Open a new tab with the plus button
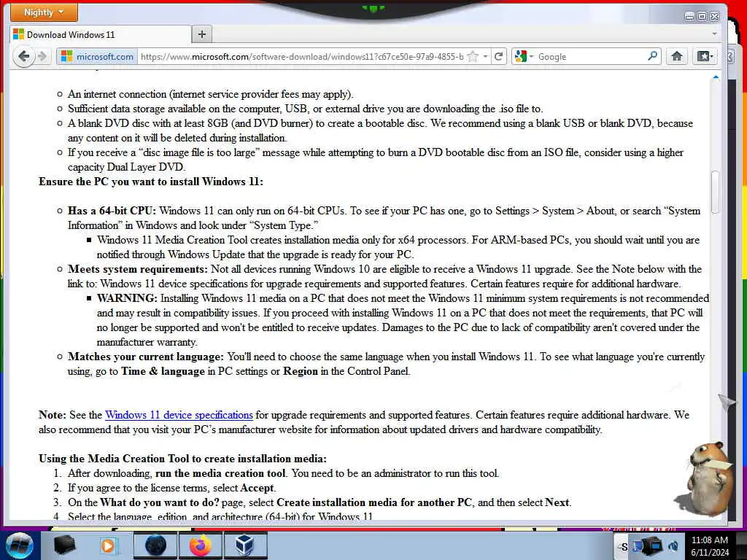The width and height of the screenshot is (747, 560). (202, 34)
